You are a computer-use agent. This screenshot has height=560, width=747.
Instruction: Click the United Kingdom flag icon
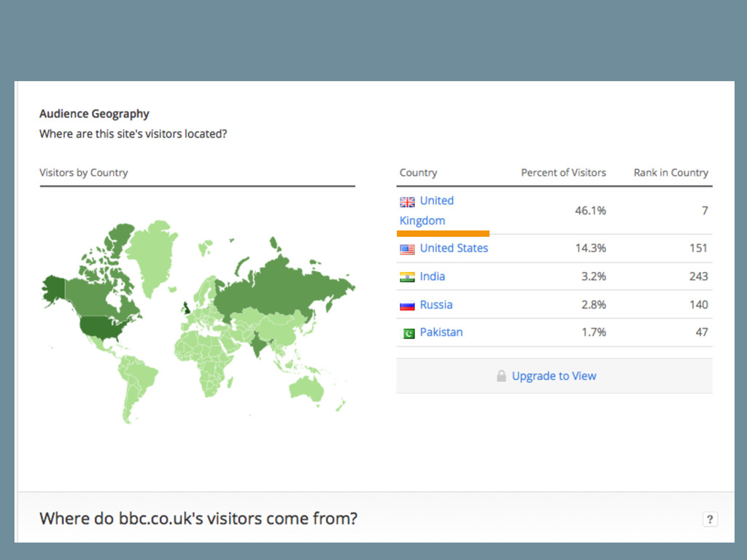coord(407,202)
